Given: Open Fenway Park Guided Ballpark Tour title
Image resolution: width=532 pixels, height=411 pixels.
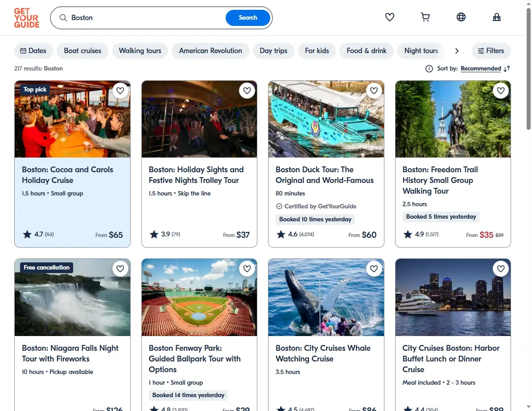Looking at the screenshot, I should (x=195, y=359).
